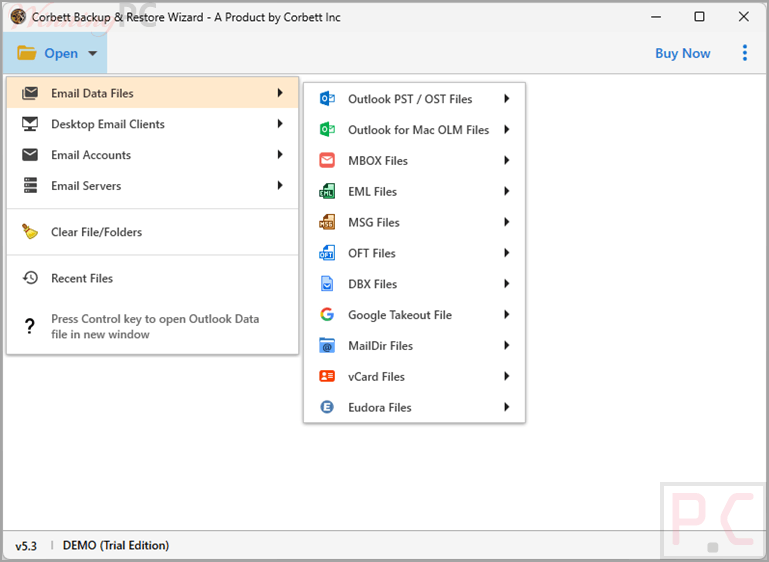Screen dimensions: 769x562
Task: Choose the Desktop Email Clients menu entry
Action: 153,124
